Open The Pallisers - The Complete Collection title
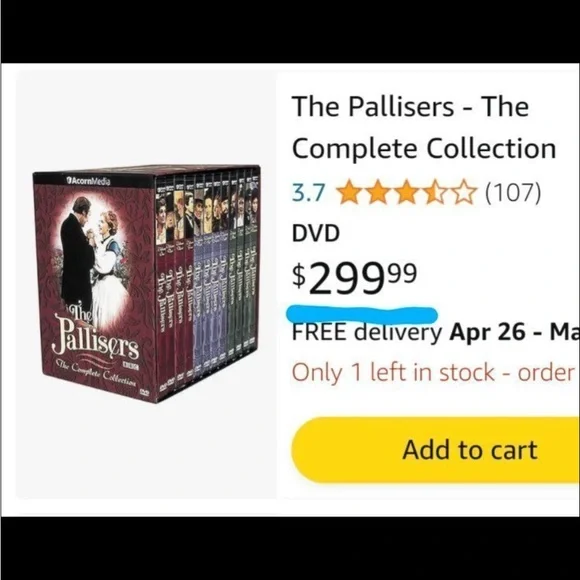 pos(424,127)
